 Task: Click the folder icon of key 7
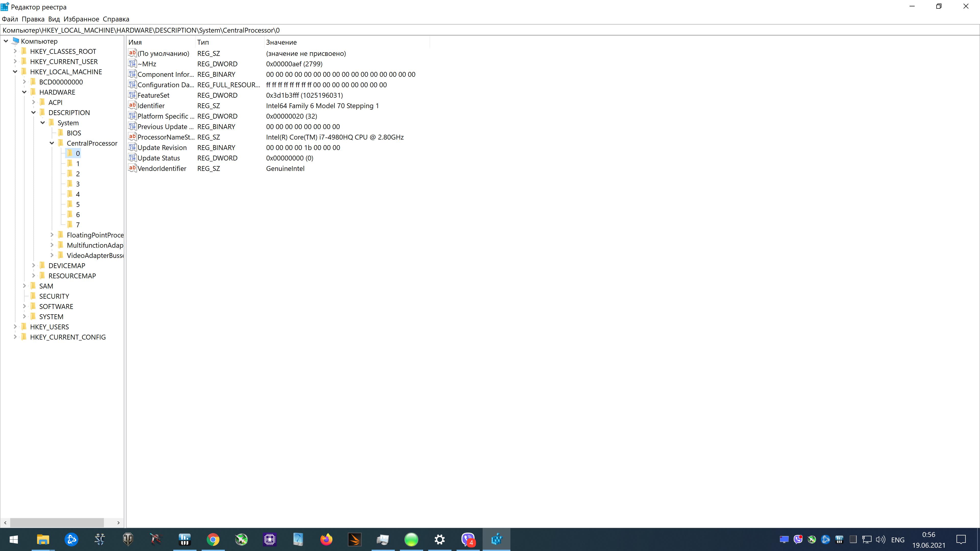click(x=70, y=225)
